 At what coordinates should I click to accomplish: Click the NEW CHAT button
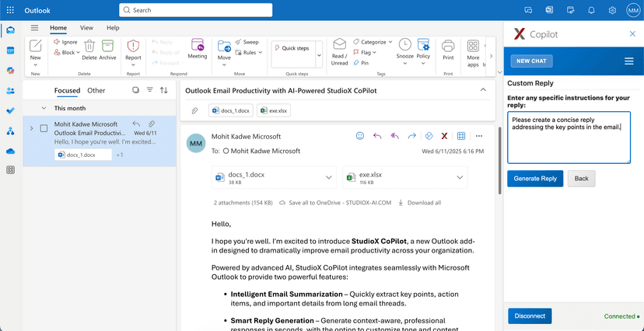pyautogui.click(x=531, y=61)
